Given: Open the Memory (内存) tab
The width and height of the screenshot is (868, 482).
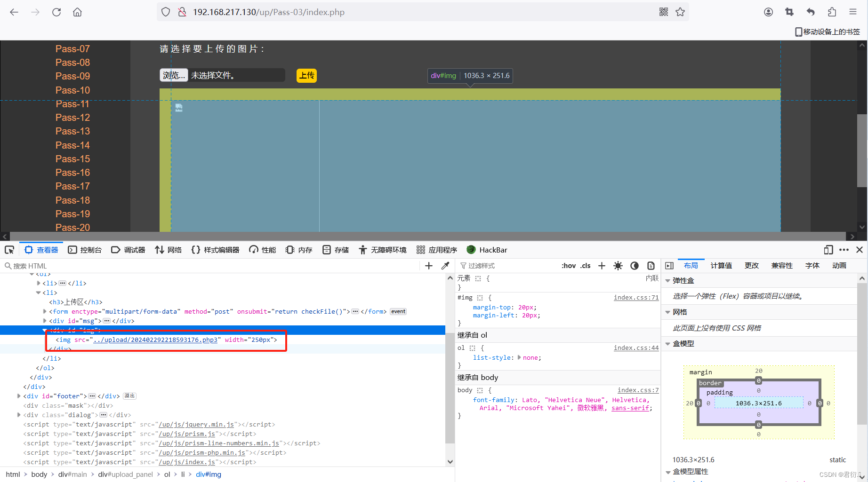Looking at the screenshot, I should pyautogui.click(x=299, y=250).
